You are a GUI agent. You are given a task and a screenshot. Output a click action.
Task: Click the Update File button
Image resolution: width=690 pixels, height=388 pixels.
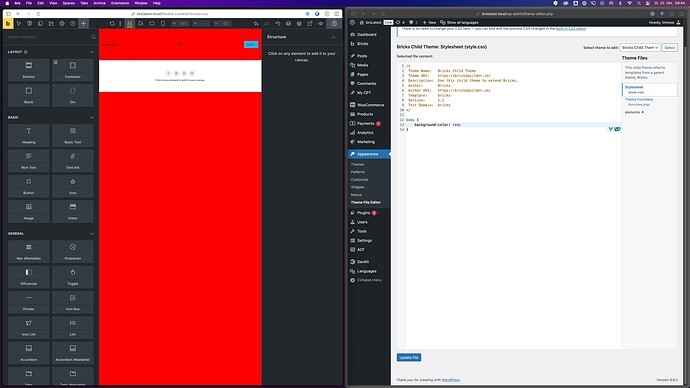click(x=409, y=357)
